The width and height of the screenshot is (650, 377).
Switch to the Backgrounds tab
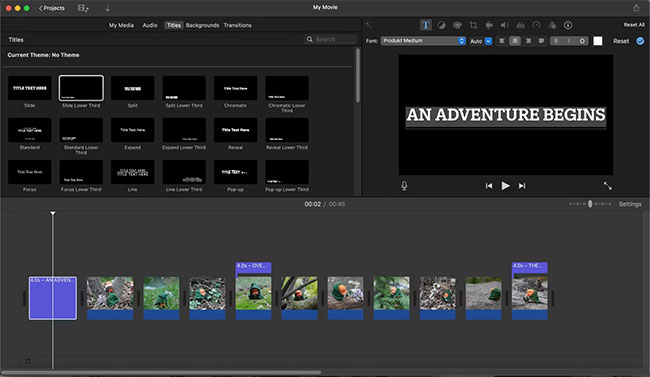[202, 25]
